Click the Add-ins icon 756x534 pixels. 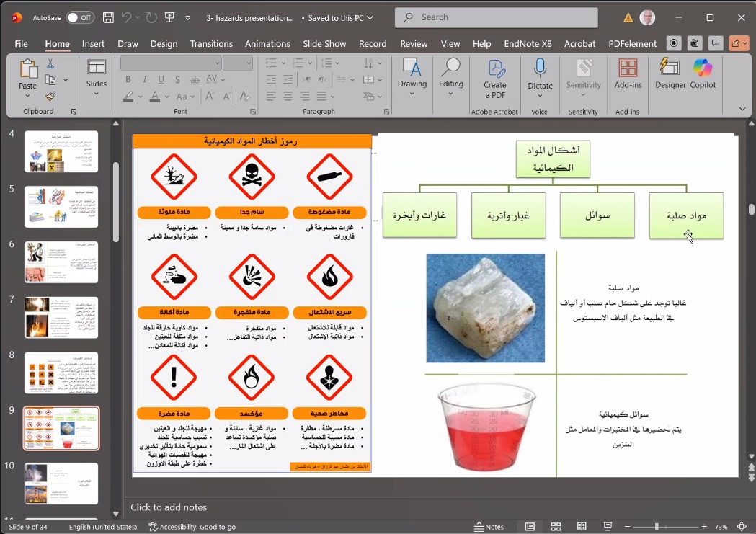click(628, 74)
